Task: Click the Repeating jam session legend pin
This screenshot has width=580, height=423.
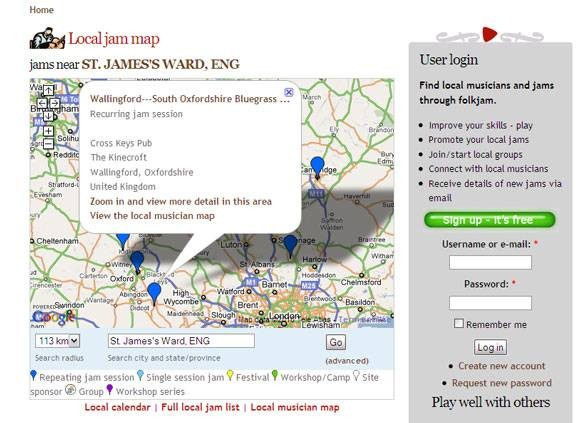Action: tap(34, 376)
